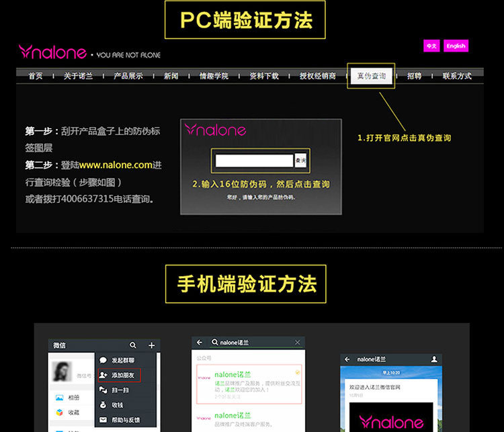Choose 扫一扫 from the WeChat menu

(x=126, y=390)
